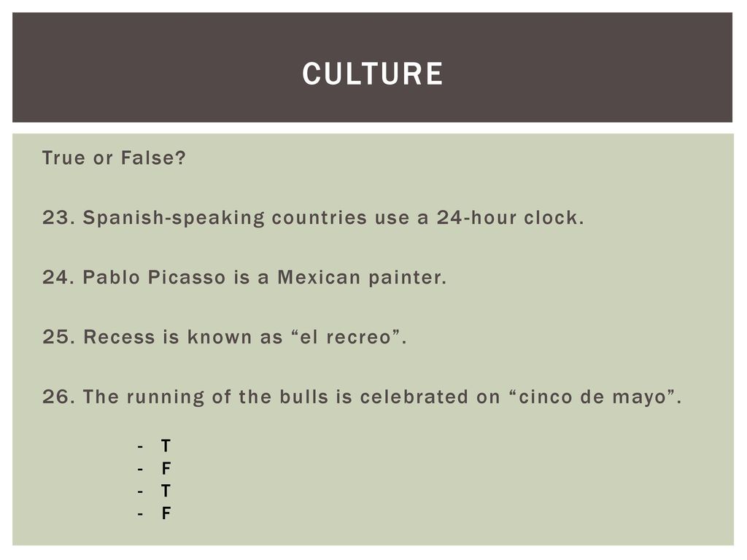This screenshot has height=560, width=747.
Task: Click question 26 about running of the bulls
Action: click(362, 397)
